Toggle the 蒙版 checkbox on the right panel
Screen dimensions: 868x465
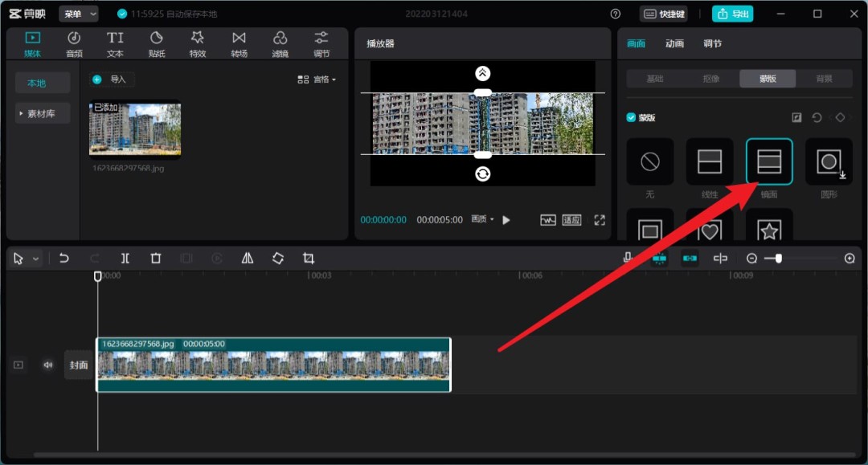(631, 116)
